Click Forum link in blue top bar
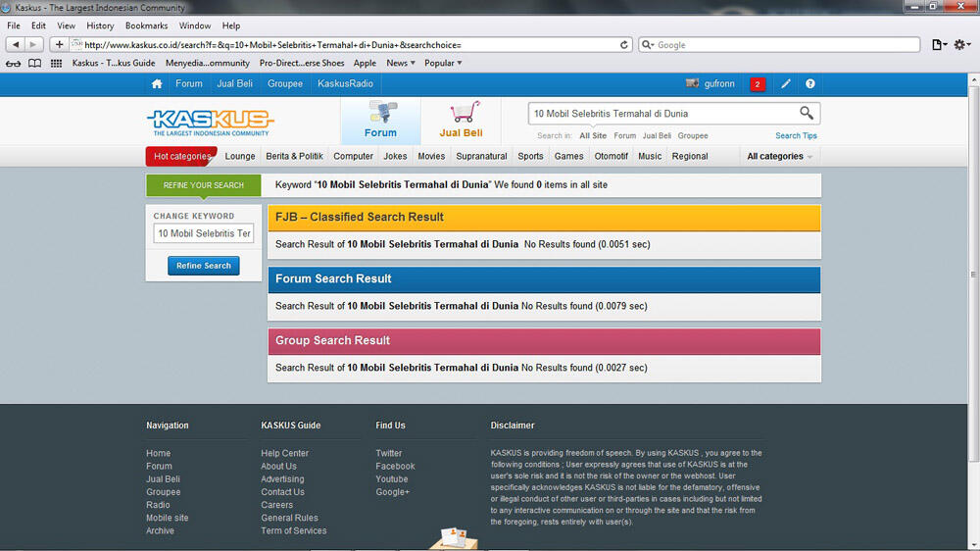Viewport: 980px width, 551px height. pyautogui.click(x=189, y=83)
